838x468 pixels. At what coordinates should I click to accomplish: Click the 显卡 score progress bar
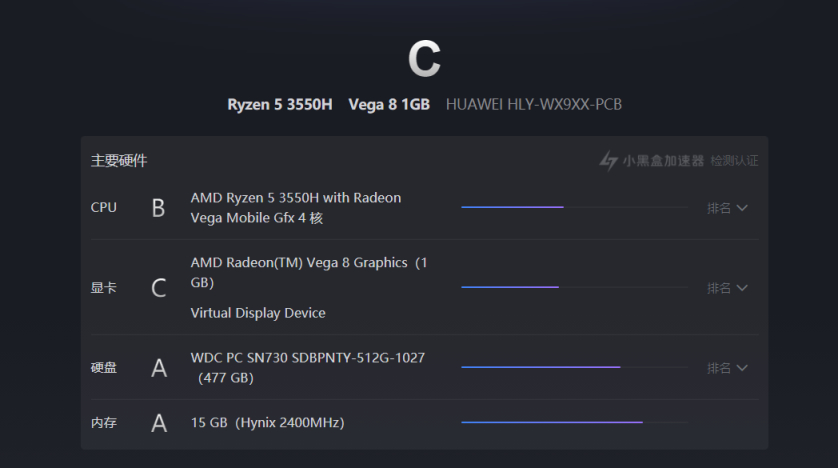click(573, 287)
